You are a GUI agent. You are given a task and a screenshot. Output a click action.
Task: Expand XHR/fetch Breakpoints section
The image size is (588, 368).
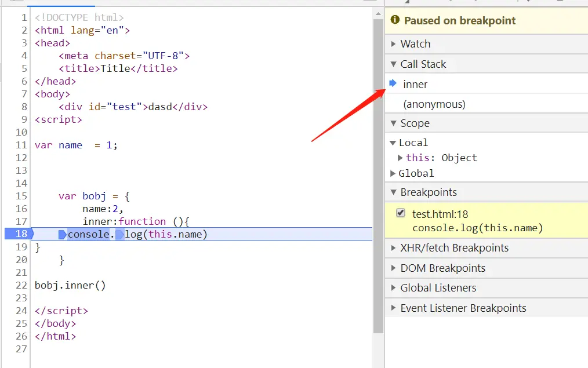coord(393,247)
